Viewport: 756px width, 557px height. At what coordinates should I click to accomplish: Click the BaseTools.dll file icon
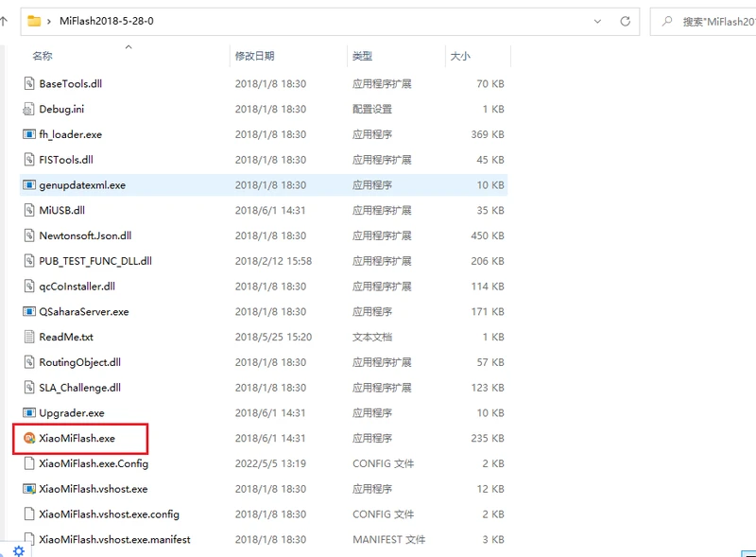coord(29,83)
